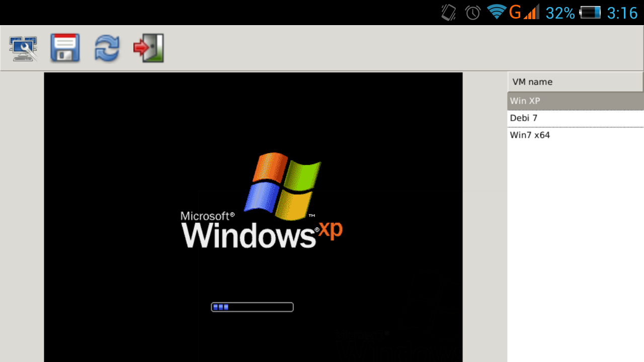This screenshot has height=362, width=644.
Task: Select Debi 7 in the VM list
Action: pos(576,118)
